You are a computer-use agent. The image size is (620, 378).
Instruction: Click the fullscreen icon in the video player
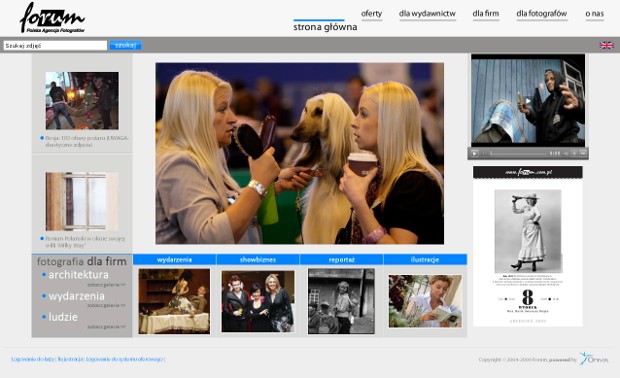[x=583, y=153]
